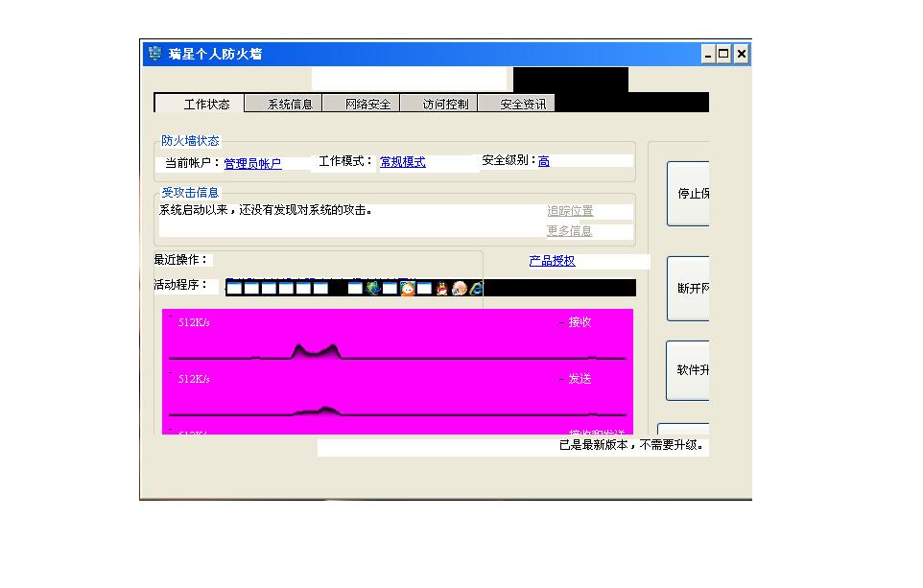Click the 512K/s label beside the 接收 graph
The width and height of the screenshot is (923, 588).
(x=194, y=322)
